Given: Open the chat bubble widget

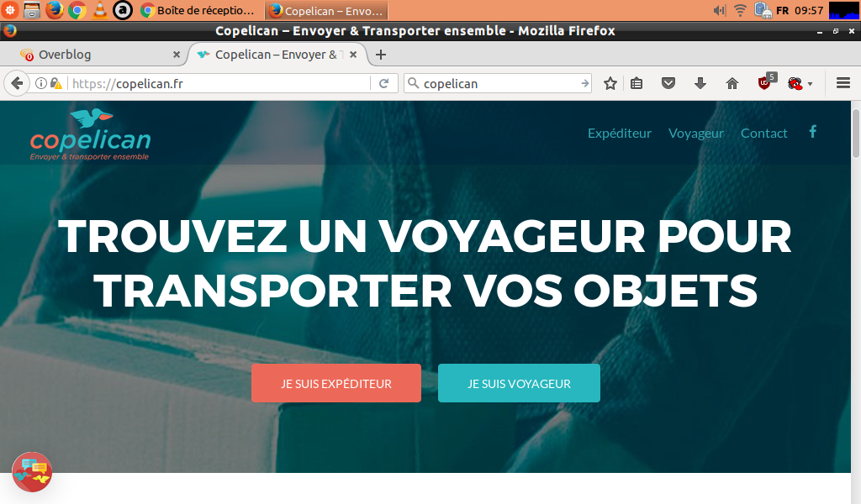Looking at the screenshot, I should tap(33, 471).
